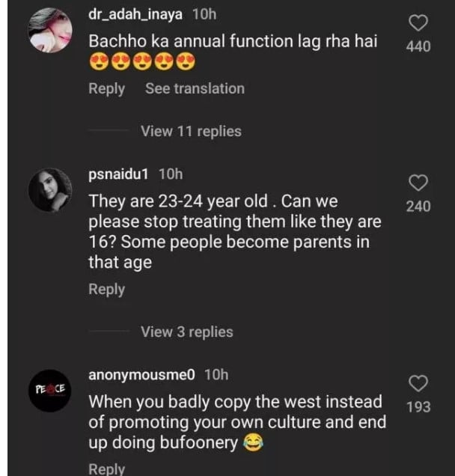
Task: Open the psnaidu1 username link
Action: point(119,174)
